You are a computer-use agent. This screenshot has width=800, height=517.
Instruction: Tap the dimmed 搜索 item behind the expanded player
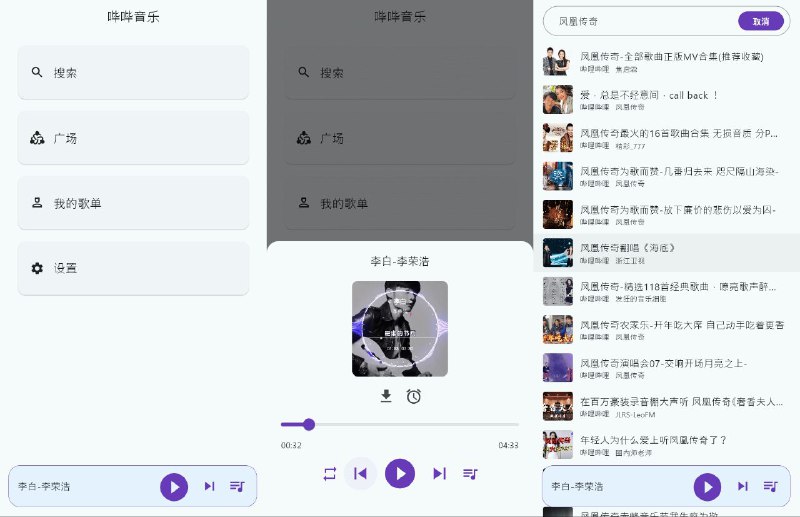tap(399, 72)
